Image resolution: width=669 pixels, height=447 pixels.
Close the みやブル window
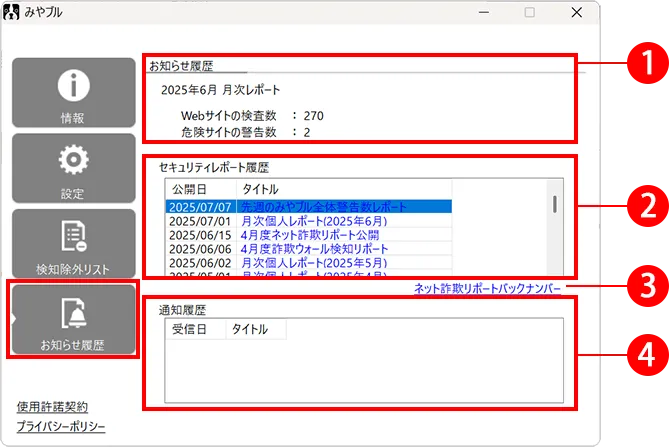pos(576,12)
